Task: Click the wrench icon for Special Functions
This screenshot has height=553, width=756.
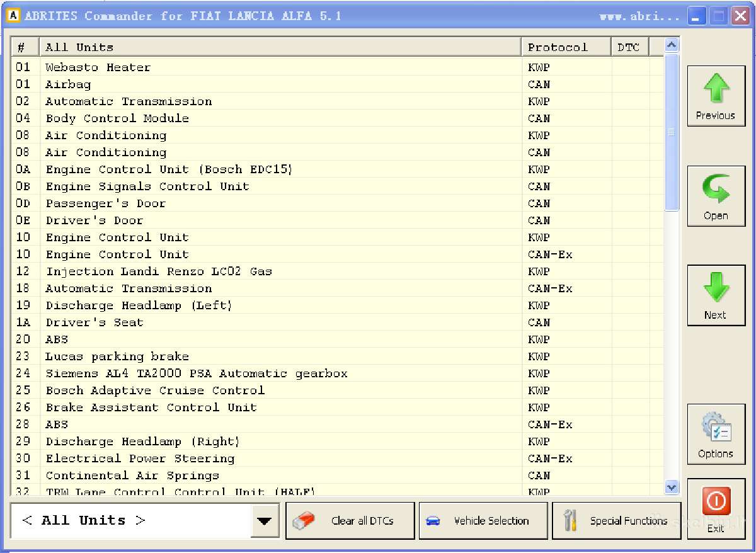Action: (x=570, y=522)
